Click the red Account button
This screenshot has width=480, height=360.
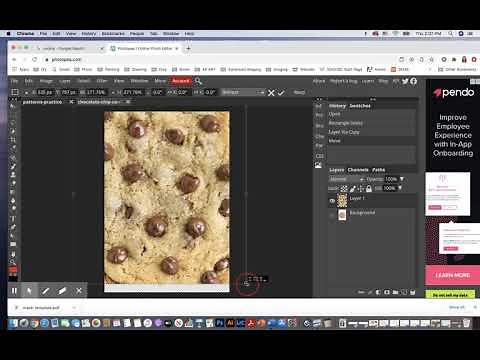[x=181, y=81]
